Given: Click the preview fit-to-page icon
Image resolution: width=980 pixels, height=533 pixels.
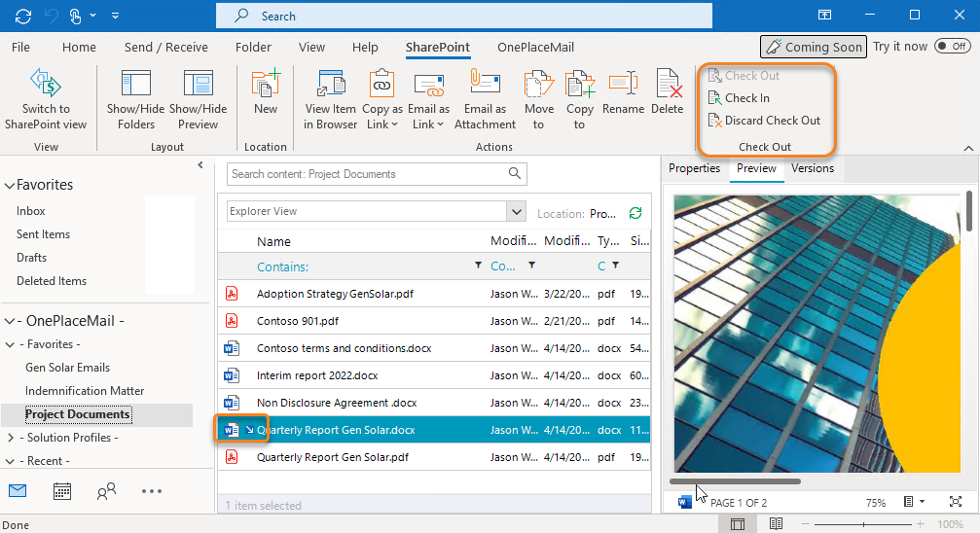Looking at the screenshot, I should pyautogui.click(x=955, y=502).
